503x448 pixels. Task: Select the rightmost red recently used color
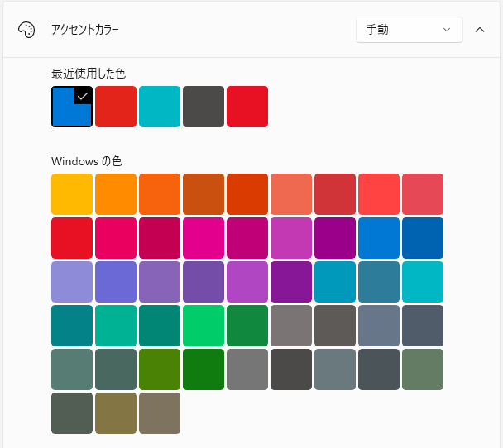click(247, 107)
